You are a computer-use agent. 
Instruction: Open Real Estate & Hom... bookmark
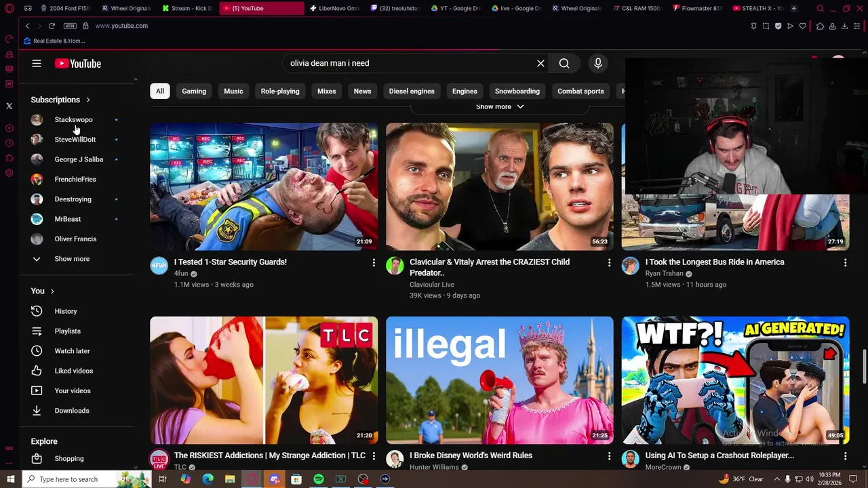click(x=54, y=41)
